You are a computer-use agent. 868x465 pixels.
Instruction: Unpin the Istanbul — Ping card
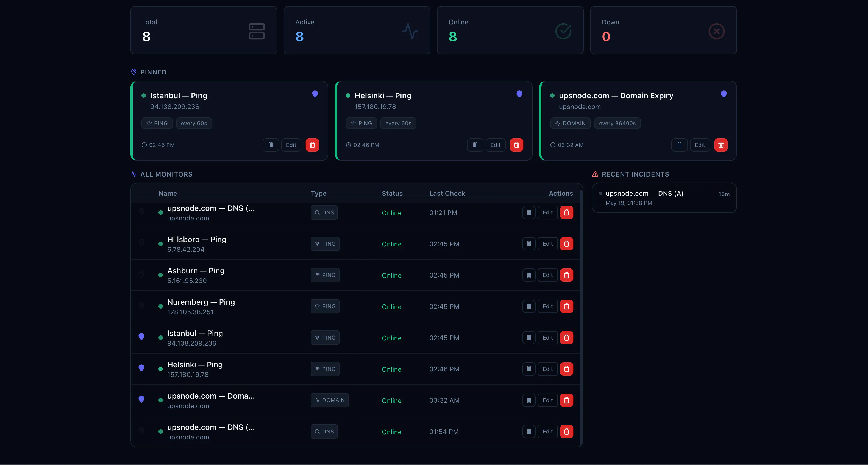pos(315,94)
